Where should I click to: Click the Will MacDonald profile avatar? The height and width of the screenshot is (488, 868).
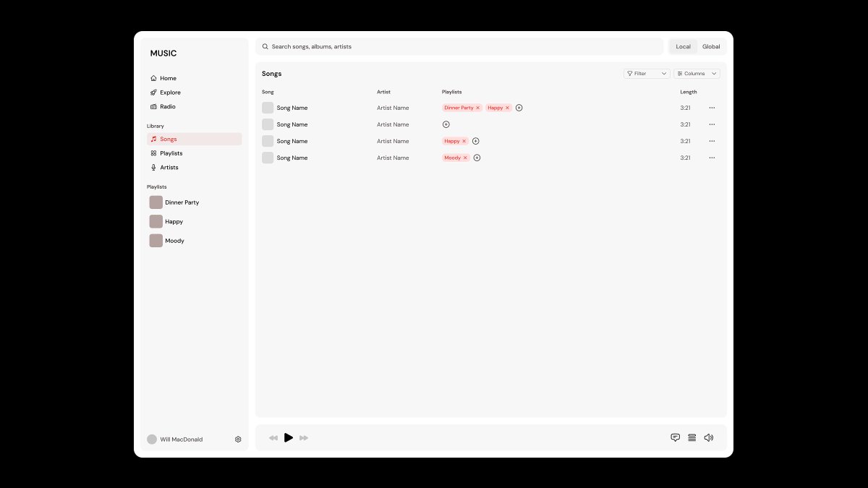152,439
